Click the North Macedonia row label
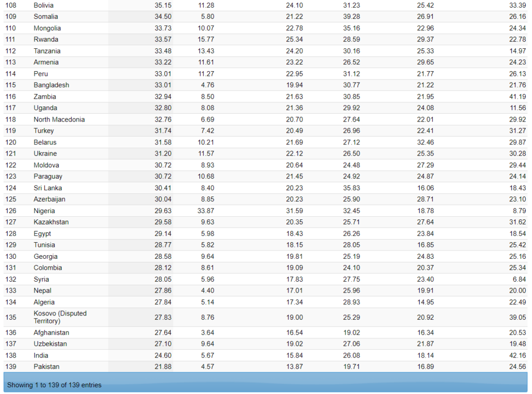The height and width of the screenshot is (394, 532). tap(59, 120)
